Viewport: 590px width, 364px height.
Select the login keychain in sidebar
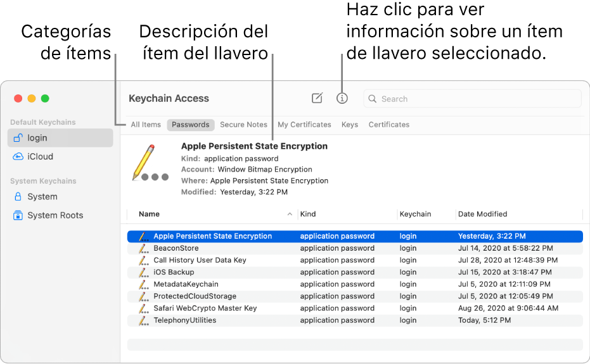pyautogui.click(x=60, y=137)
